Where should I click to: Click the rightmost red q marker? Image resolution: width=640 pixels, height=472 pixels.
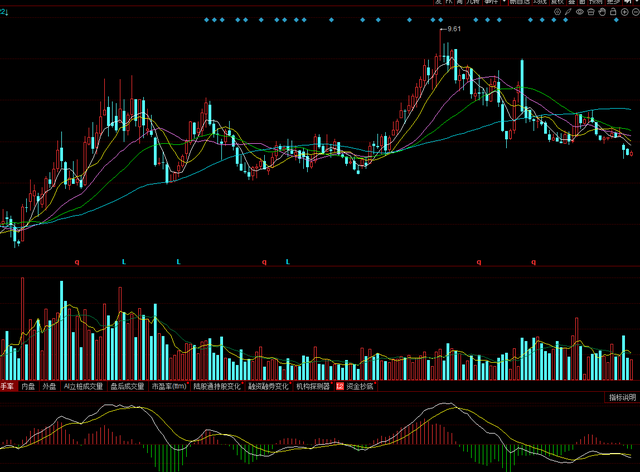(x=533, y=262)
